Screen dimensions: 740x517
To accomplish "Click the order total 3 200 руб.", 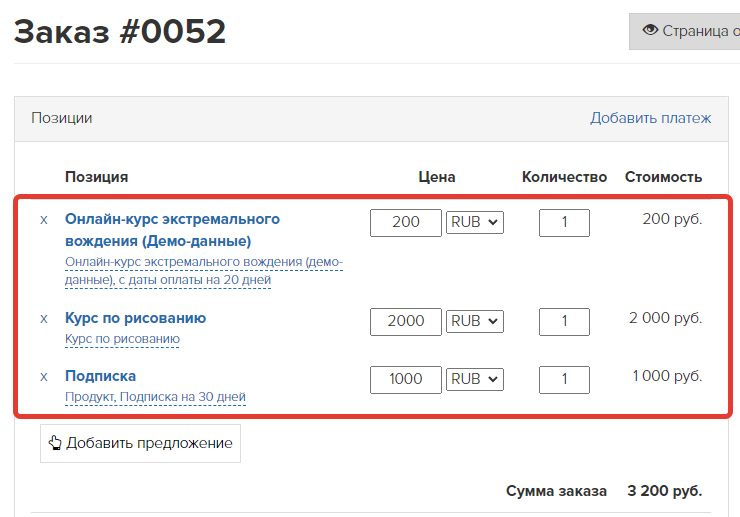I will (664, 491).
